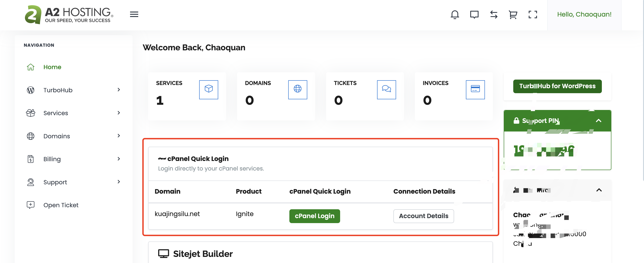The width and height of the screenshot is (644, 263).
Task: Expand the Domains menu chevron
Action: [x=119, y=136]
